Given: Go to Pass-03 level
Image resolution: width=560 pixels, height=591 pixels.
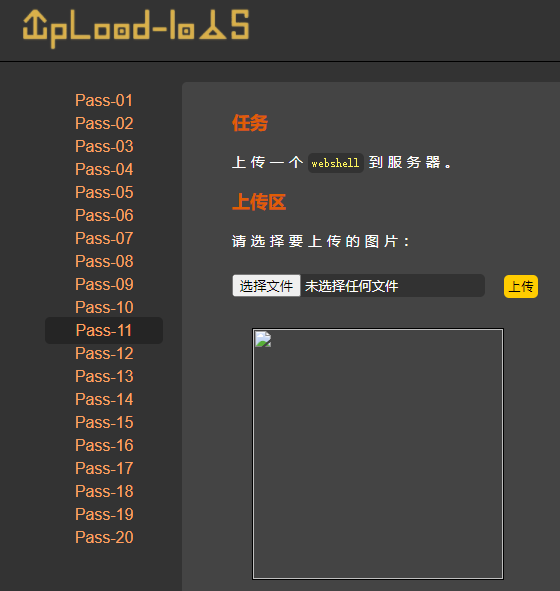Looking at the screenshot, I should (x=104, y=146).
